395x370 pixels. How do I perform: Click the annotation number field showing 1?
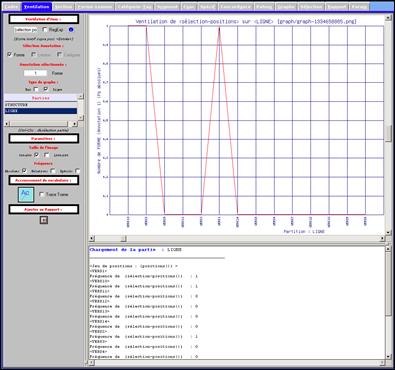click(x=35, y=73)
